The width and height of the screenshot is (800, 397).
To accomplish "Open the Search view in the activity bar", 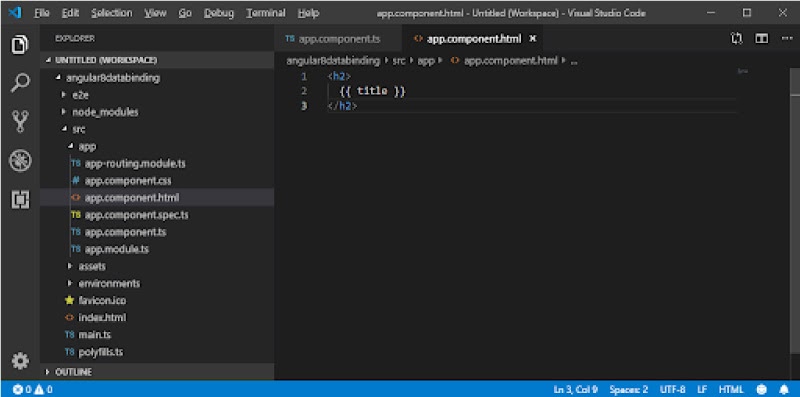I will 20,83.
